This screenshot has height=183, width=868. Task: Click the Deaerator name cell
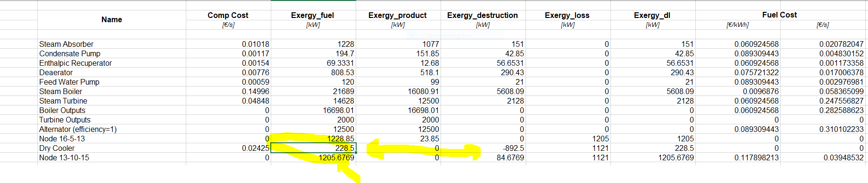coord(112,72)
